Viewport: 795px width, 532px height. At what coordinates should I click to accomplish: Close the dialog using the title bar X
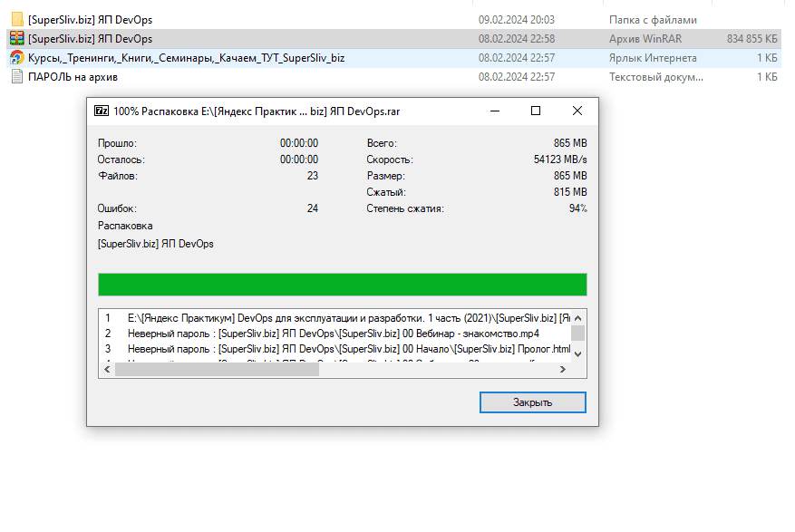point(577,111)
